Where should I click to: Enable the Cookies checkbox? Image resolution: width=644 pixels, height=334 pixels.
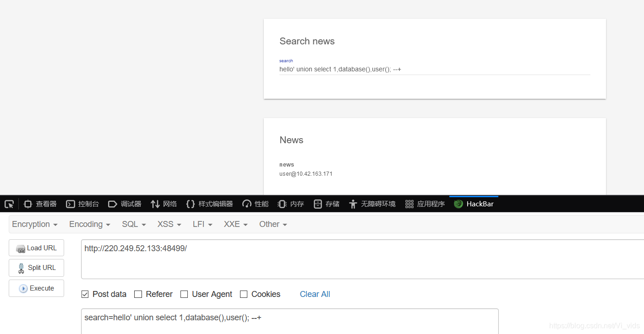[x=244, y=294]
